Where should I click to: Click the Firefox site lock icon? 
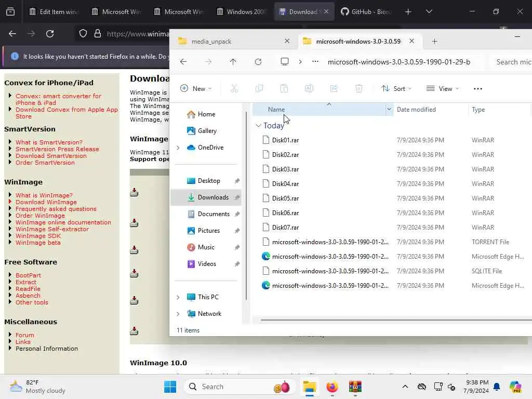tap(98, 34)
